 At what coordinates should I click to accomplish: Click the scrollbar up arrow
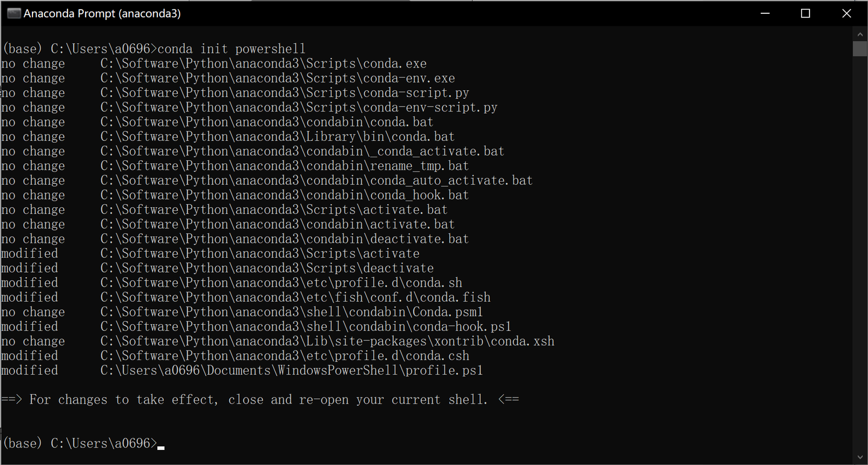point(860,33)
